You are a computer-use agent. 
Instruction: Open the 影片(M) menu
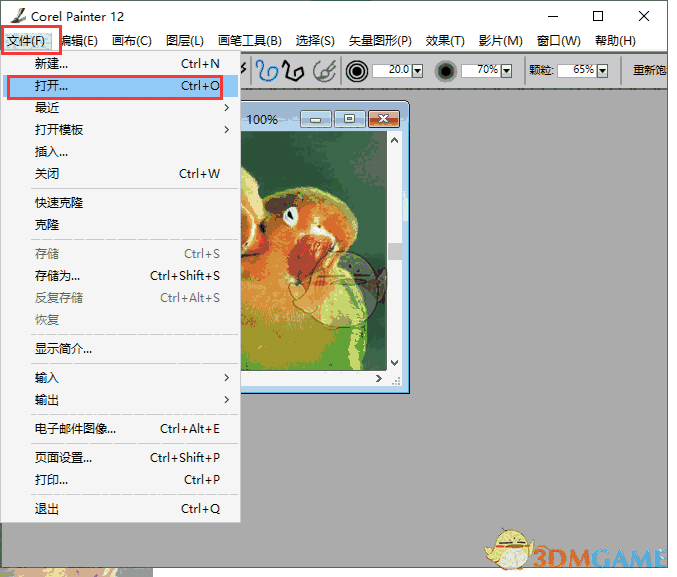(x=501, y=41)
